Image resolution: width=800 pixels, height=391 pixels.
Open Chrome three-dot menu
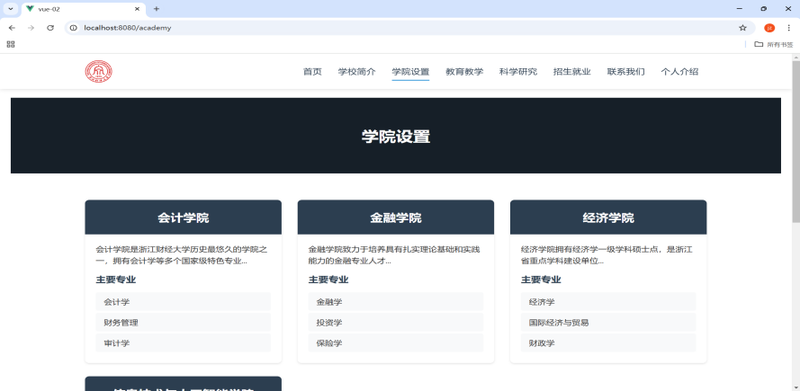click(x=789, y=28)
